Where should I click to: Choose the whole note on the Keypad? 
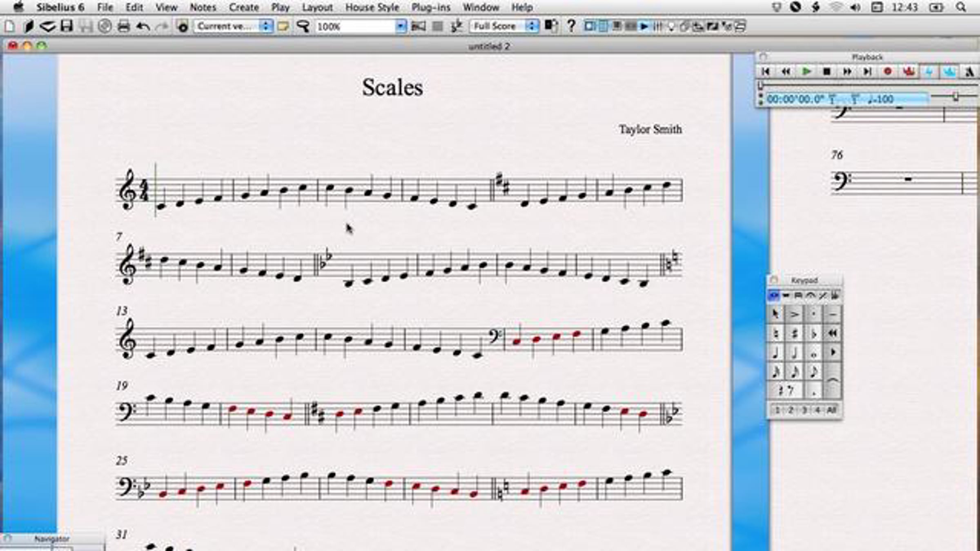[x=813, y=353]
